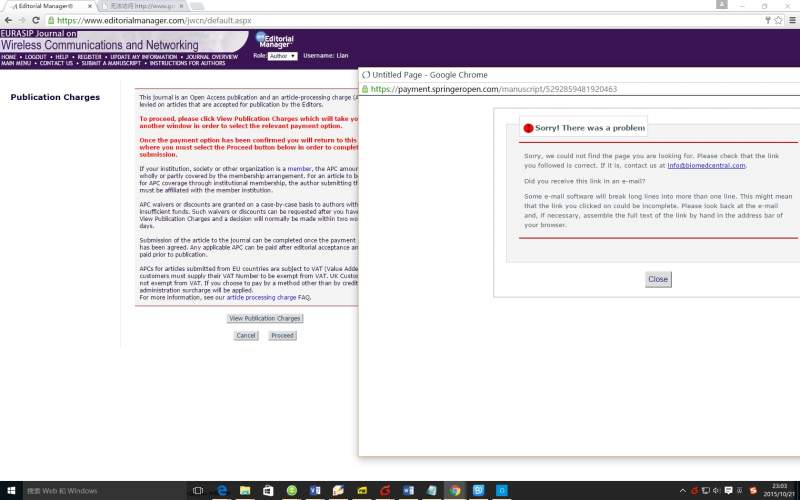Viewport: 800px width, 500px height.
Task: Click the 'Publication Charges' heading
Action: click(x=55, y=97)
